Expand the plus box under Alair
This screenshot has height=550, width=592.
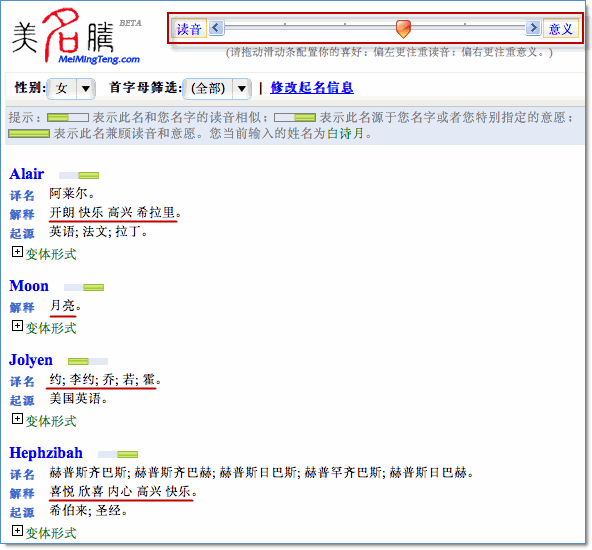point(17,252)
